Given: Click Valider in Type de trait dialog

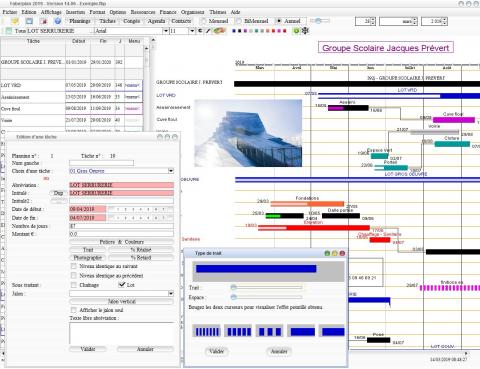Looking at the screenshot, I should pyautogui.click(x=217, y=351).
